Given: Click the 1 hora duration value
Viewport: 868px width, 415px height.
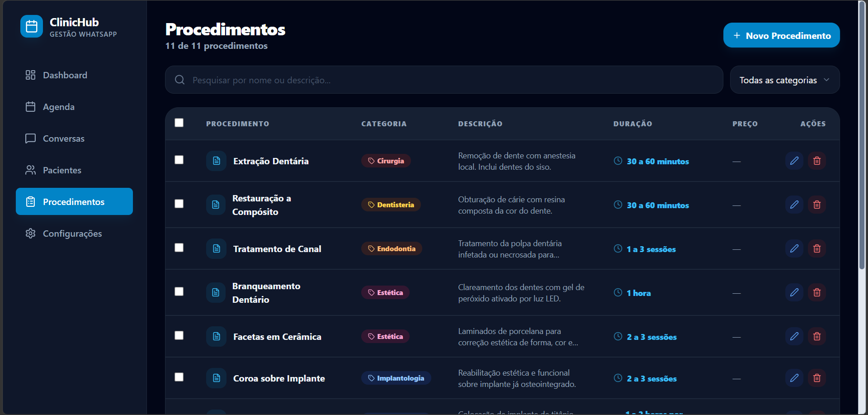Looking at the screenshot, I should click(x=638, y=293).
